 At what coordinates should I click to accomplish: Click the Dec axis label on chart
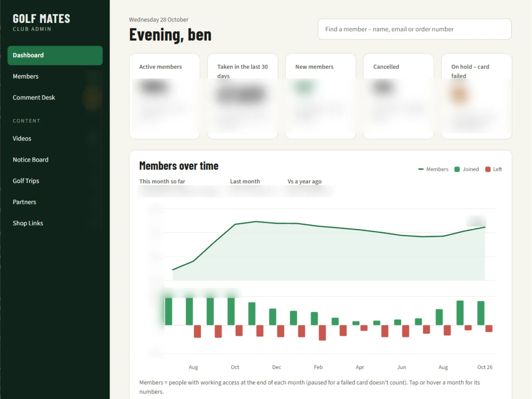point(277,367)
